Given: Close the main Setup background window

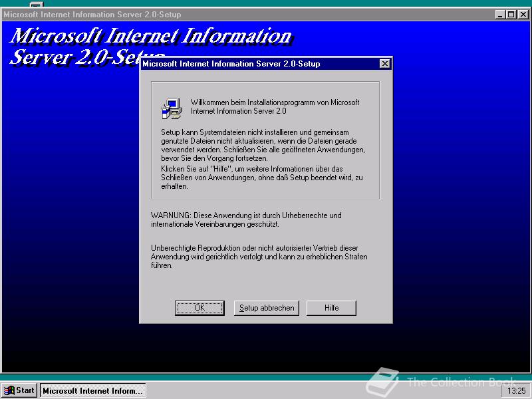Looking at the screenshot, I should [523, 14].
